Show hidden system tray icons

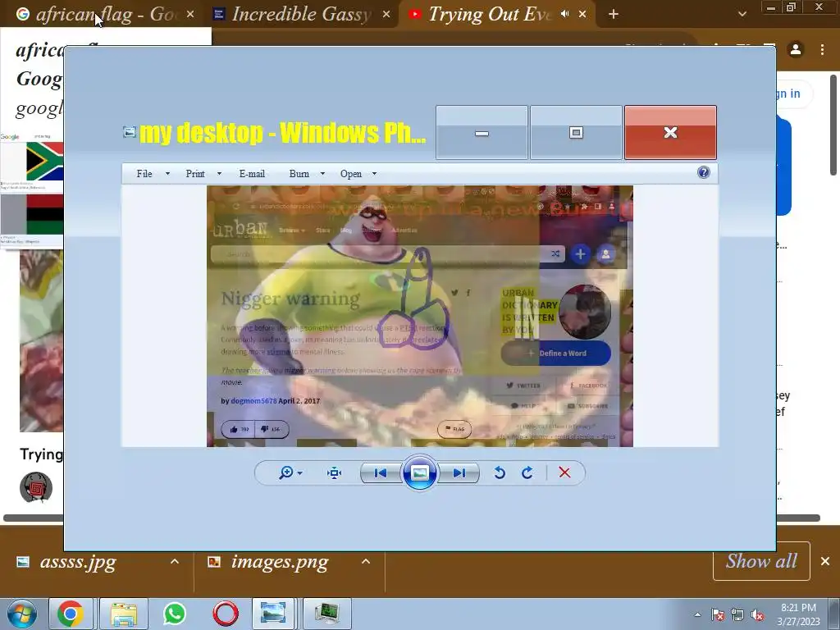click(697, 614)
